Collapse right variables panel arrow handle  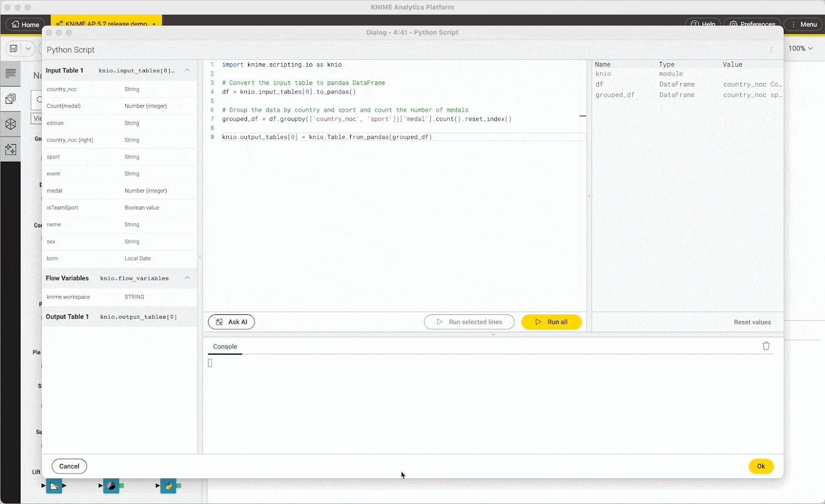coord(589,196)
